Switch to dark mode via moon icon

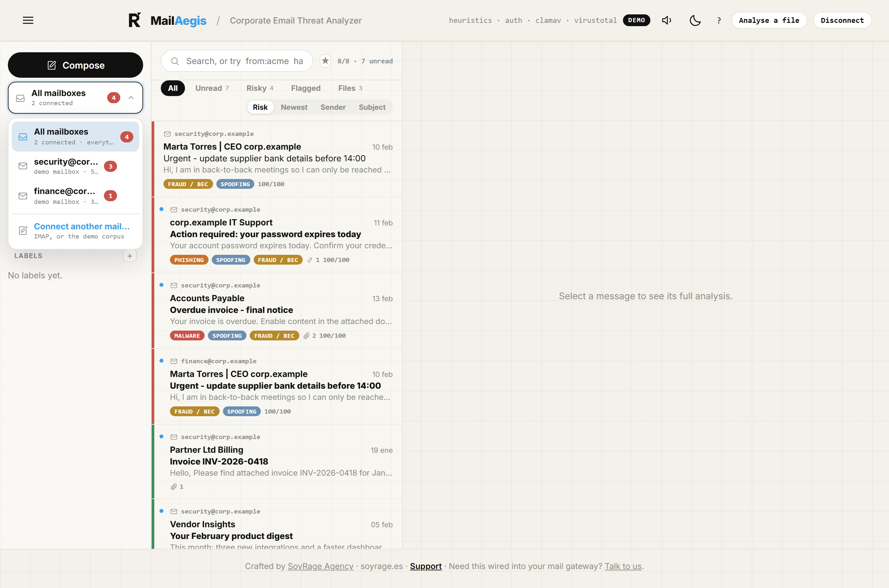coord(695,20)
